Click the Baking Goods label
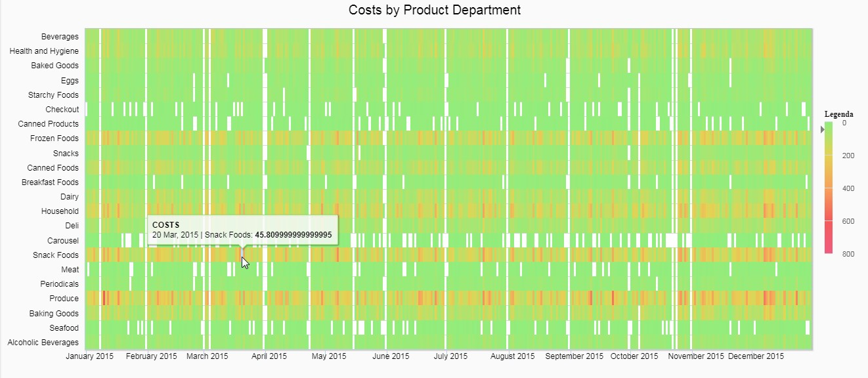 [54, 314]
